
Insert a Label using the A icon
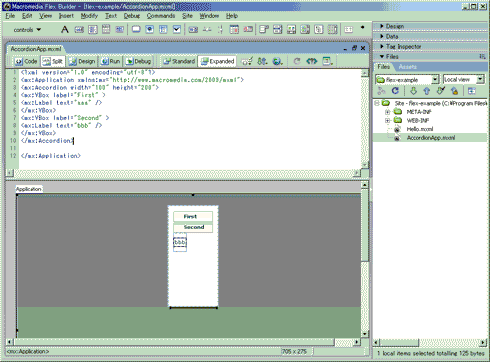pyautogui.click(x=65, y=30)
